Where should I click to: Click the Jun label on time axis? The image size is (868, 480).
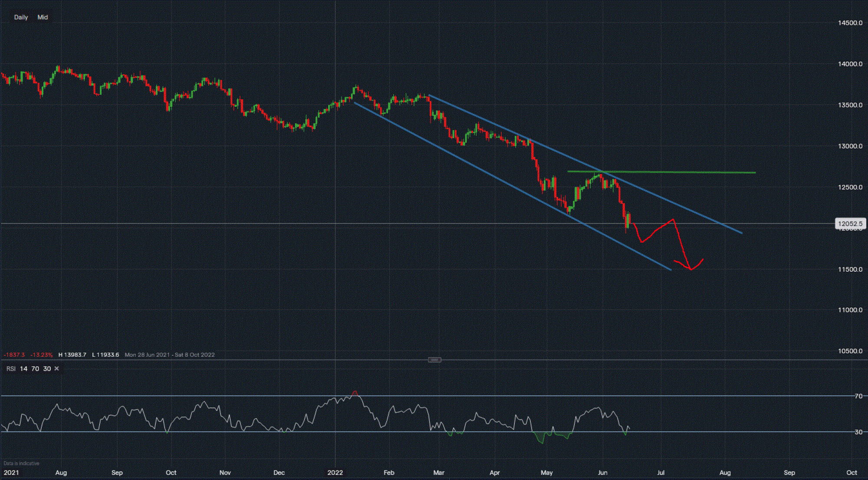[602, 473]
